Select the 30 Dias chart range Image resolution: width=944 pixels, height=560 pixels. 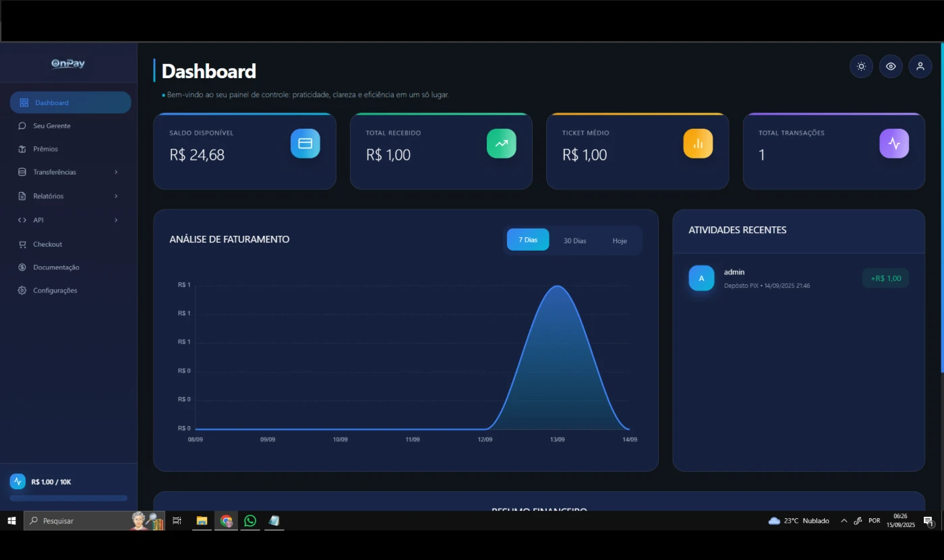[574, 241]
